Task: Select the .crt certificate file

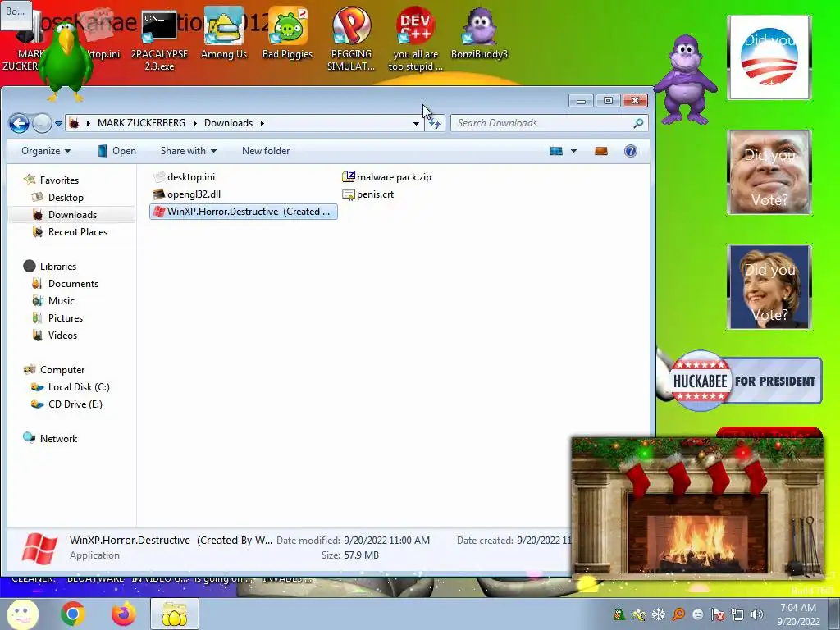Action: [368, 194]
